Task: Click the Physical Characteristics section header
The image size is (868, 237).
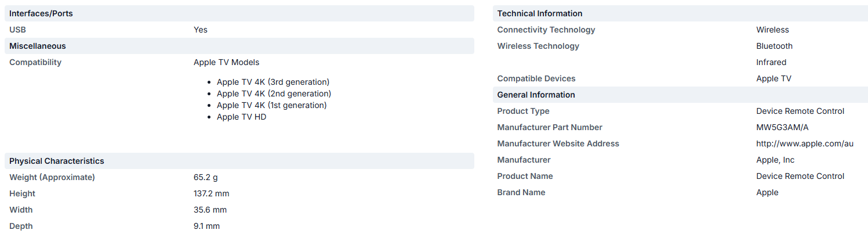Action: coord(57,161)
